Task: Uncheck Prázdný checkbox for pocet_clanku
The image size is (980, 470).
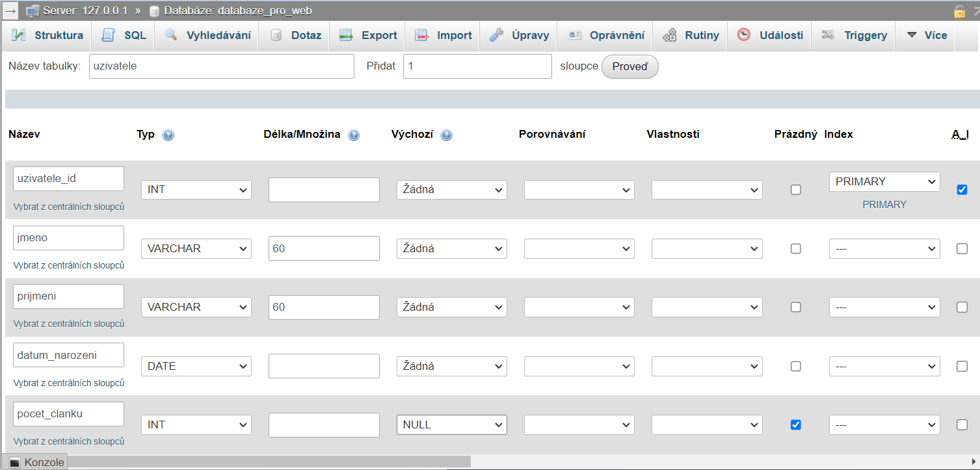Action: [795, 424]
